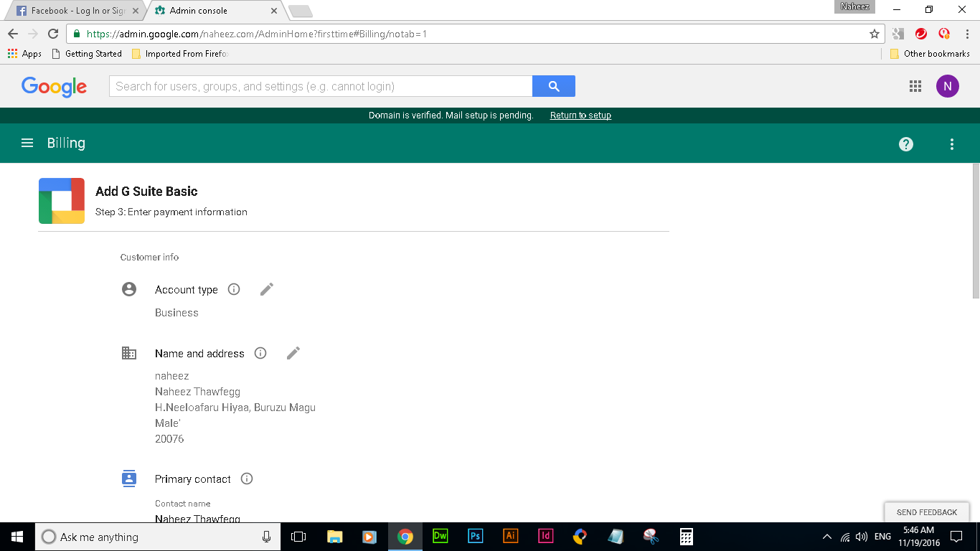This screenshot has height=551, width=980.
Task: Click the G Suite logo
Action: 62,201
